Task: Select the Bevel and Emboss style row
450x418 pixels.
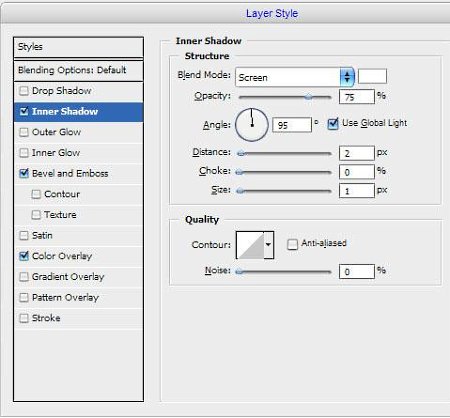Action: pyautogui.click(x=79, y=173)
